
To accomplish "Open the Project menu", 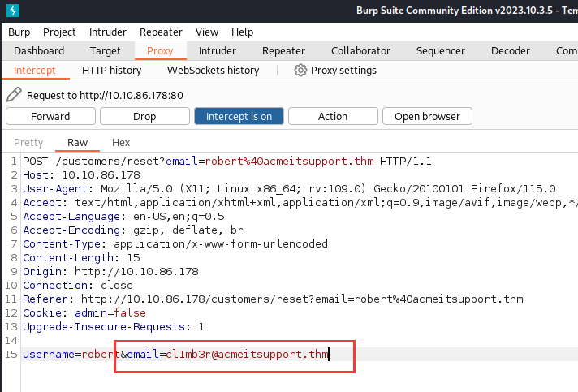I will 59,32.
